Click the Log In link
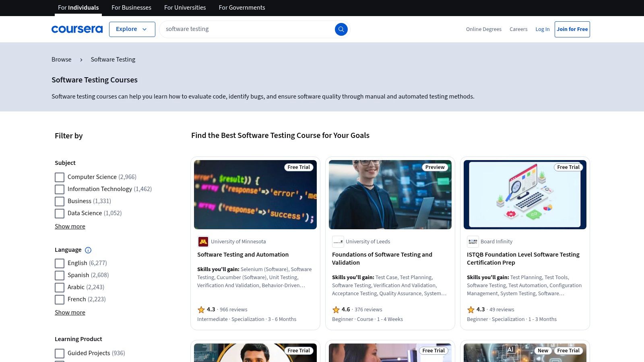The width and height of the screenshot is (644, 362). click(x=542, y=29)
